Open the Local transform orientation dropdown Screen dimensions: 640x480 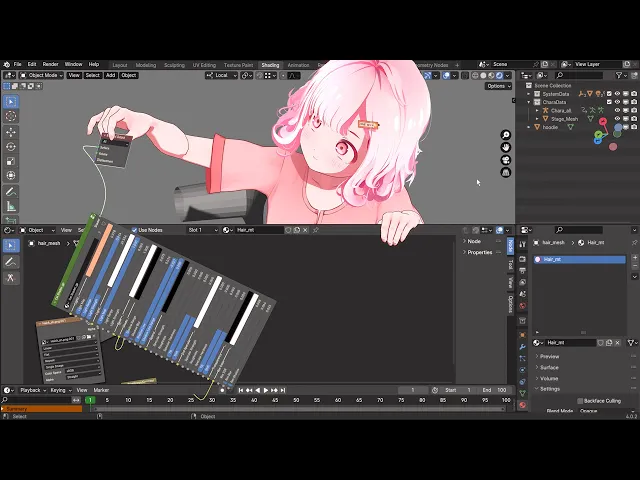221,75
